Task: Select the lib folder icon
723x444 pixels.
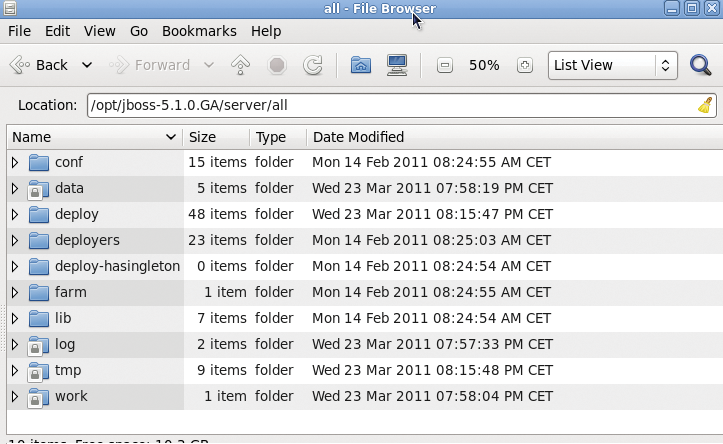Action: pyautogui.click(x=38, y=318)
